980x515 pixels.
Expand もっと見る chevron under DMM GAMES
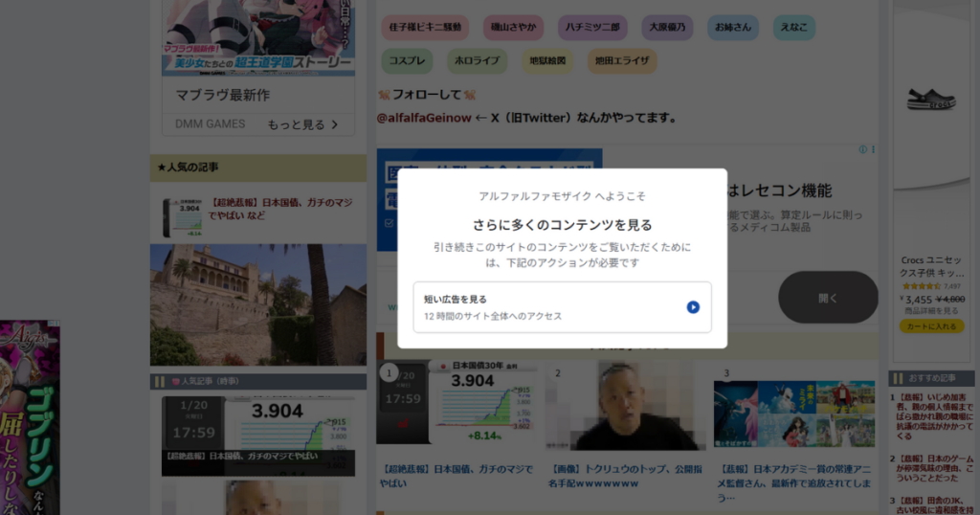(x=334, y=124)
